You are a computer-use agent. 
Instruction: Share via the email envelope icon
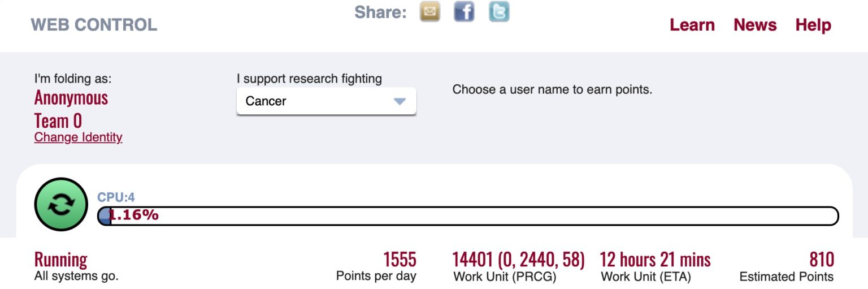[x=430, y=12]
